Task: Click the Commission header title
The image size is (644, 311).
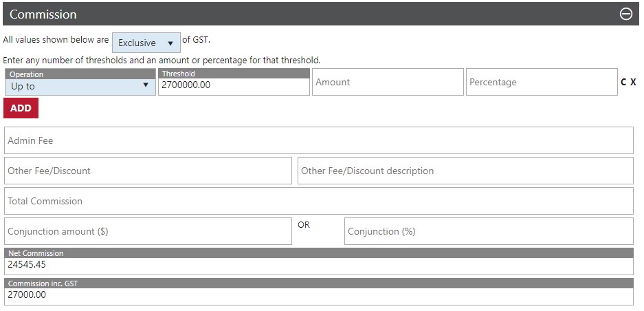Action: point(43,14)
